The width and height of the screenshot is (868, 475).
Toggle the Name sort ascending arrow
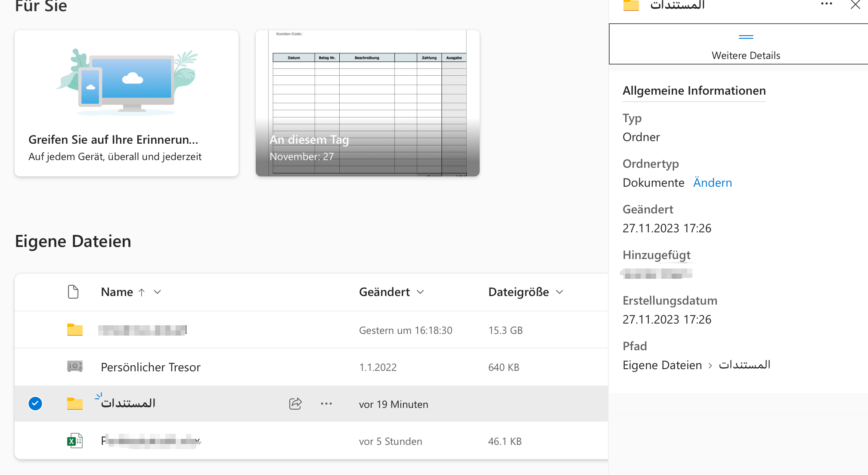pos(142,292)
